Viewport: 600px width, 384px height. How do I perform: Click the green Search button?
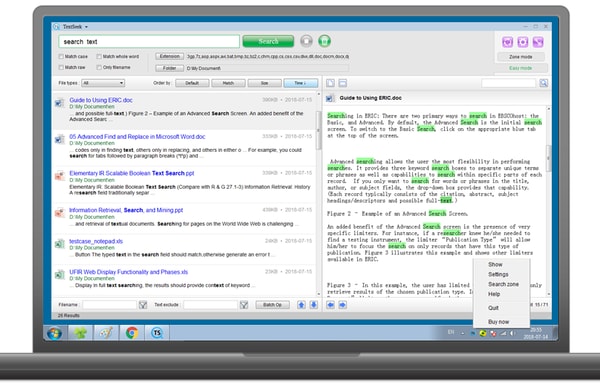click(268, 41)
